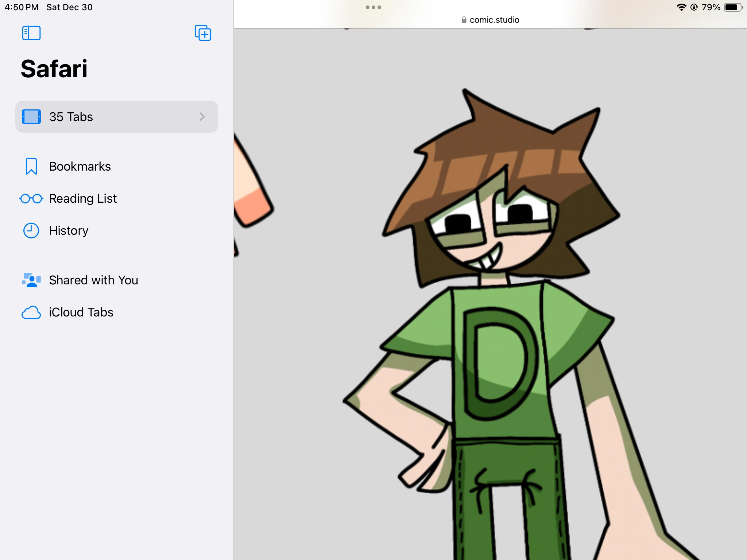Screen dimensions: 747x560
Task: Open Shared with You
Action: [94, 280]
